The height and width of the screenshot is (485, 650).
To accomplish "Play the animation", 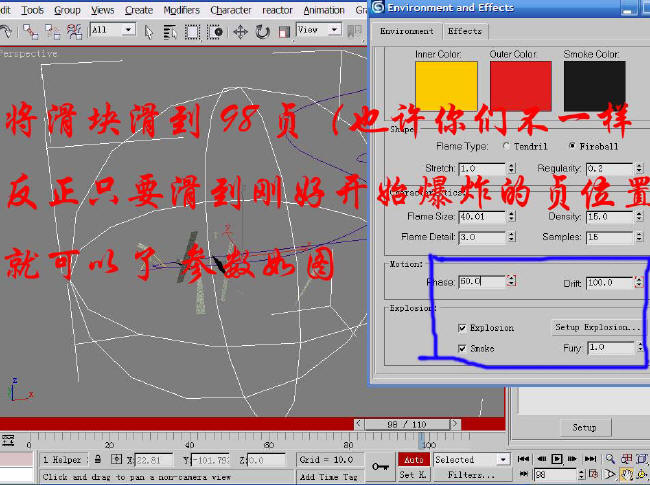I will [557, 458].
